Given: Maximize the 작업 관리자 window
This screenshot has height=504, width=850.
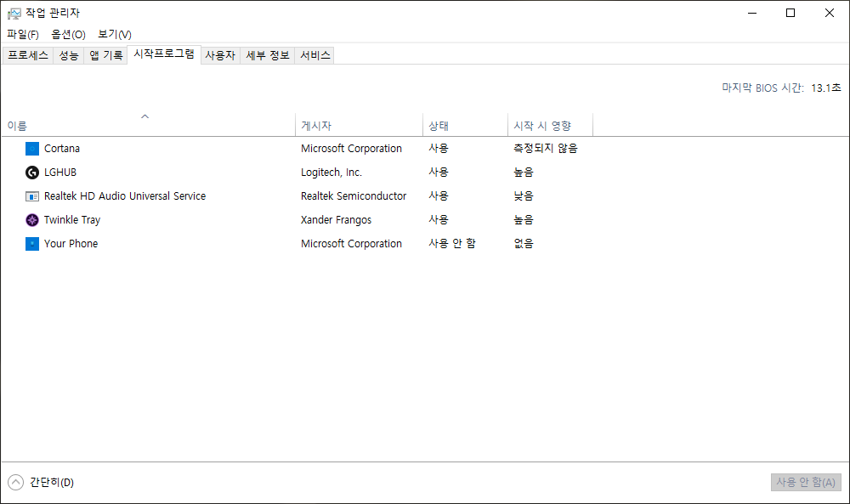Looking at the screenshot, I should click(x=790, y=13).
